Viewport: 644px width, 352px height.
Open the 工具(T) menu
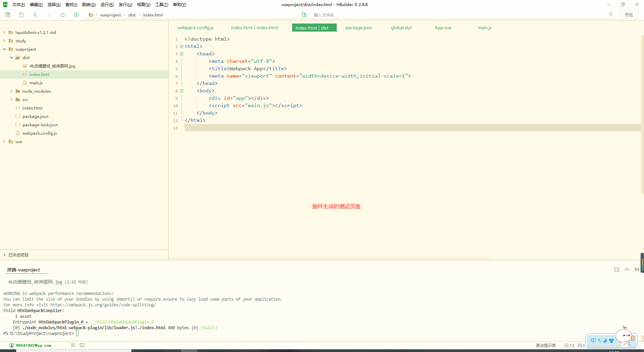point(162,4)
